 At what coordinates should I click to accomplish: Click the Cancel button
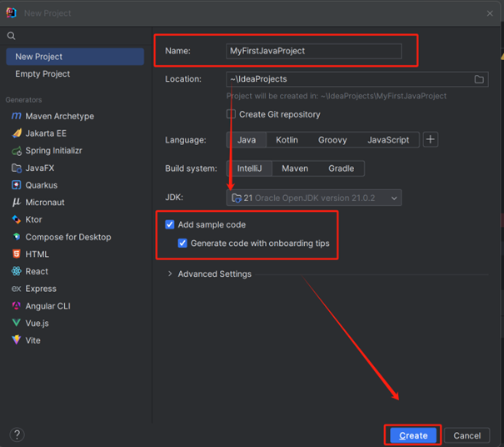click(467, 435)
